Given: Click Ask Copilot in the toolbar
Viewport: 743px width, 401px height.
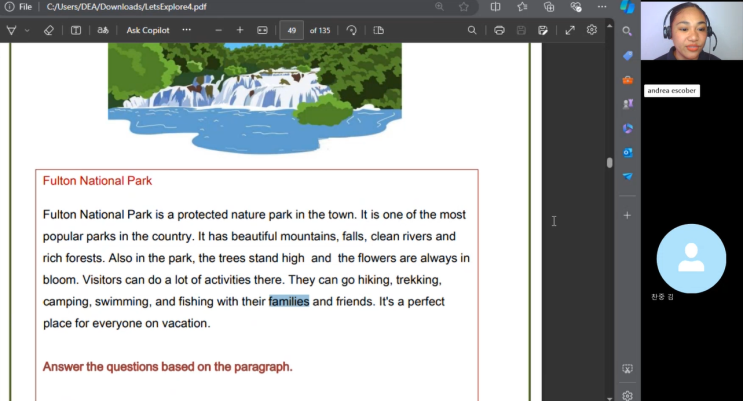Looking at the screenshot, I should click(x=147, y=30).
